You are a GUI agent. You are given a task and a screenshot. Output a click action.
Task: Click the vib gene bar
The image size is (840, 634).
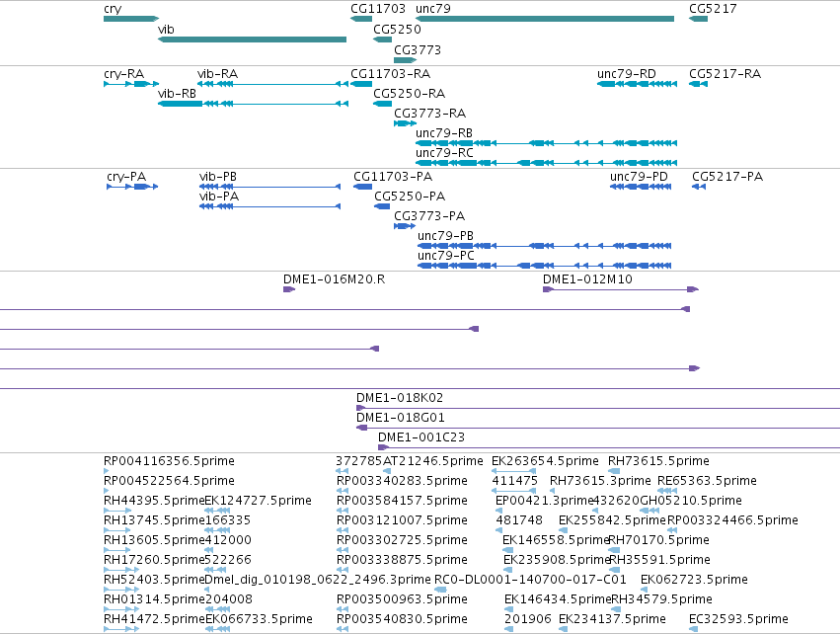(x=252, y=40)
